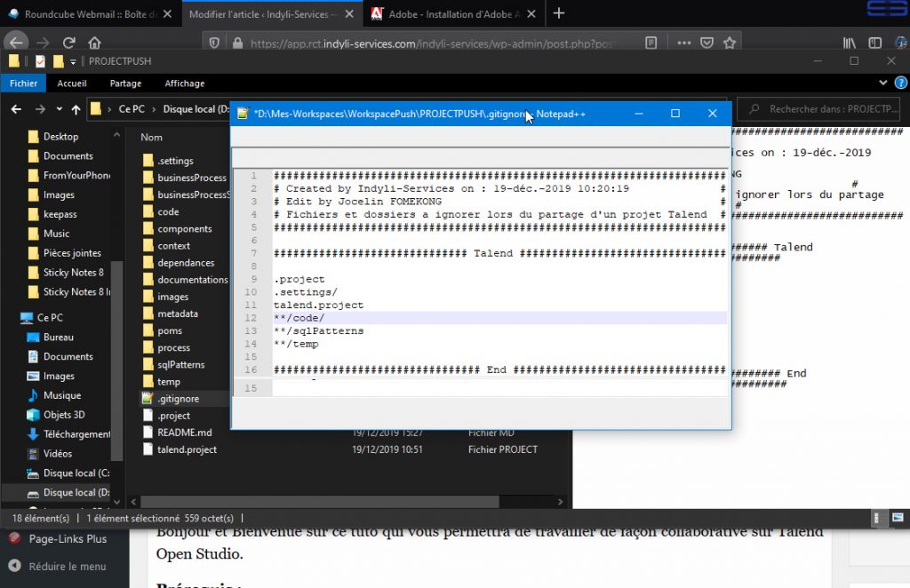The image size is (910, 588).
Task: Save the page to Pocket
Action: (x=706, y=43)
